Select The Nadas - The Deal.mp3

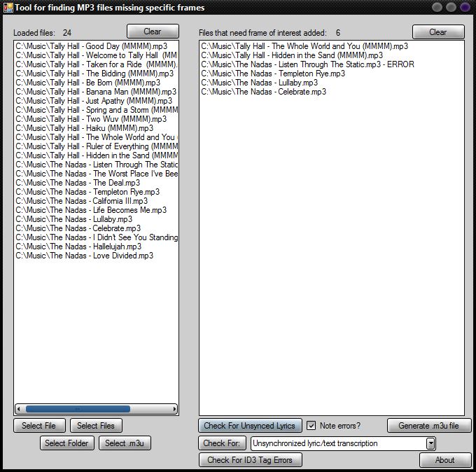(x=78, y=183)
